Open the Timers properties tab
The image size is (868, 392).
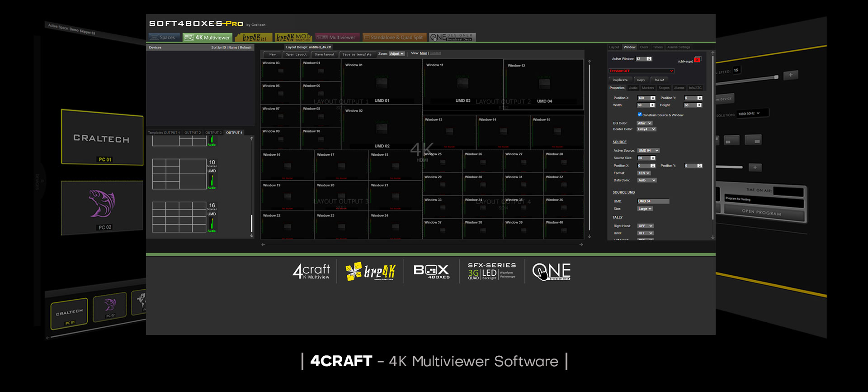[658, 47]
